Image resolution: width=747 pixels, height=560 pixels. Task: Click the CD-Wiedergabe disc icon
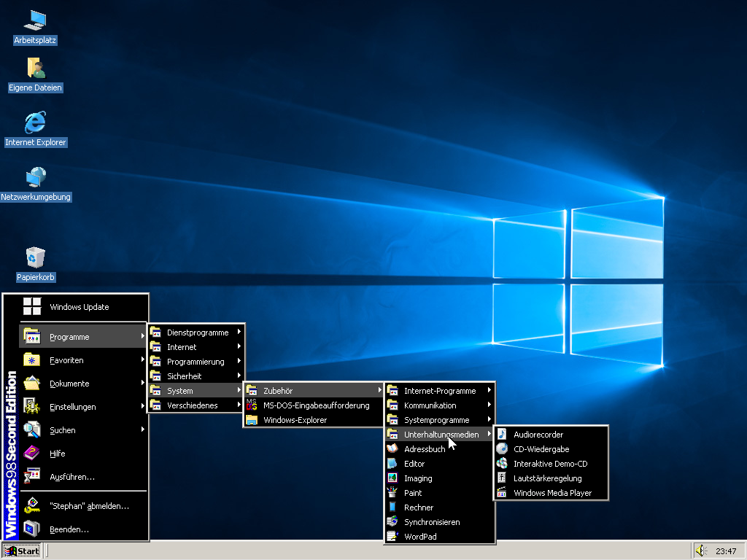(x=502, y=448)
